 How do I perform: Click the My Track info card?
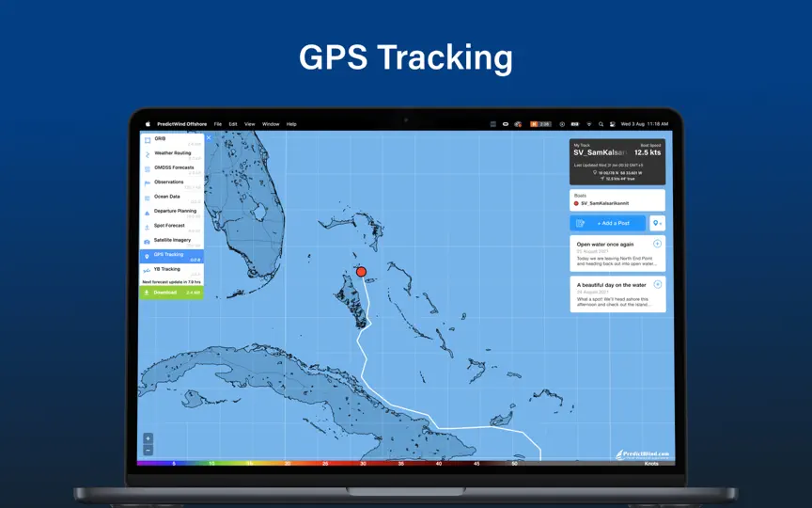(x=617, y=162)
